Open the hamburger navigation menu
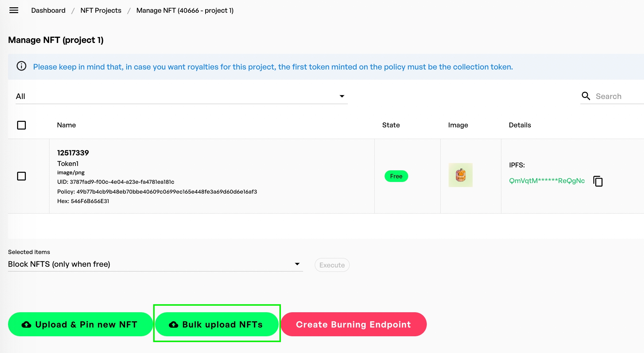This screenshot has width=644, height=353. (14, 10)
